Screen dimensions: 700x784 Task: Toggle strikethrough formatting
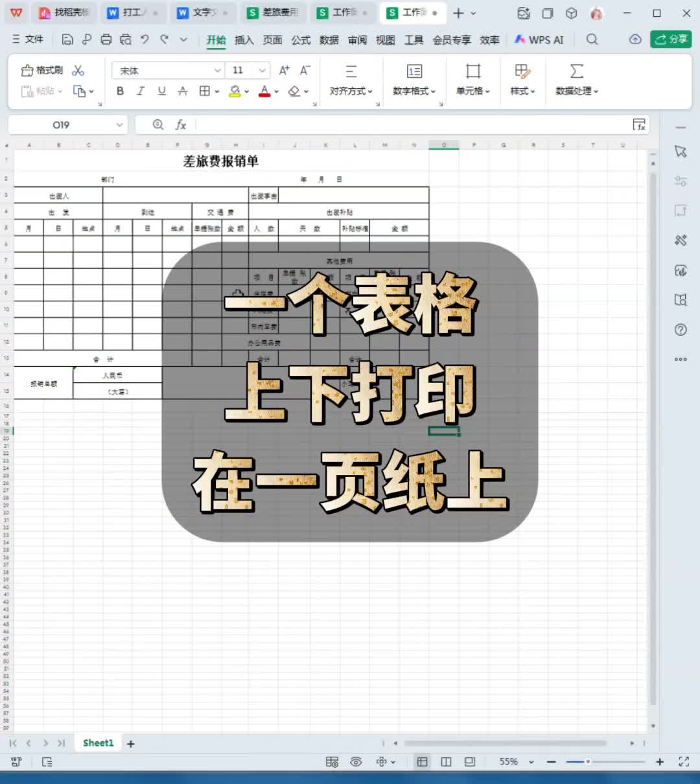[182, 91]
